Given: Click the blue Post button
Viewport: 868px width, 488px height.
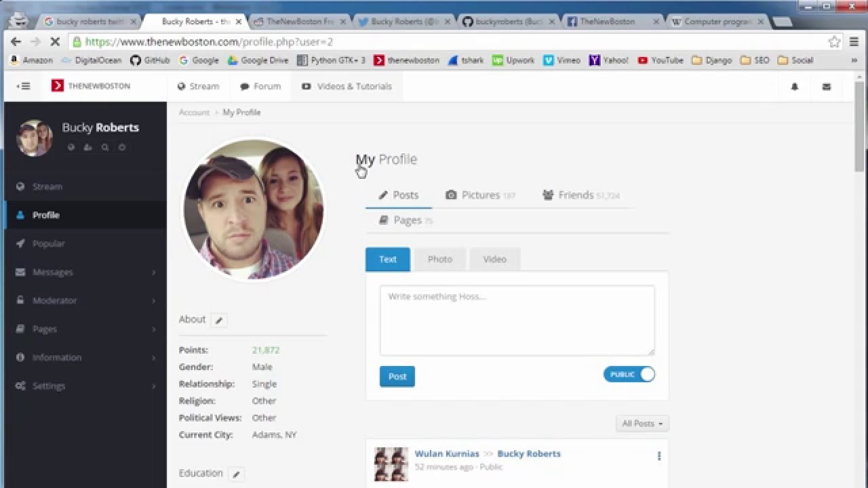Looking at the screenshot, I should (x=397, y=376).
